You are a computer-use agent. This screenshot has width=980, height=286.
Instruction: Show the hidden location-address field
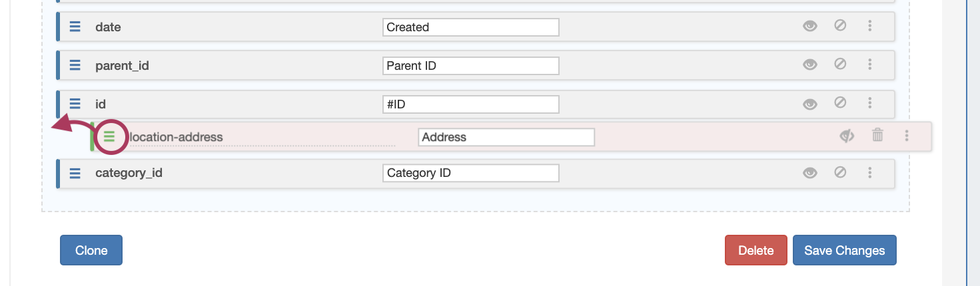846,136
